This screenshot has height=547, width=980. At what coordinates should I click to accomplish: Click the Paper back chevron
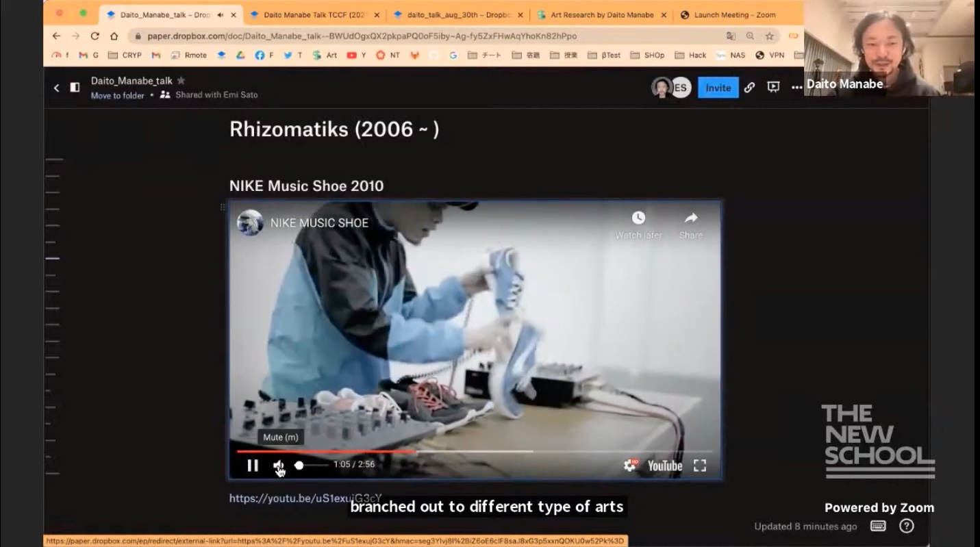click(56, 88)
